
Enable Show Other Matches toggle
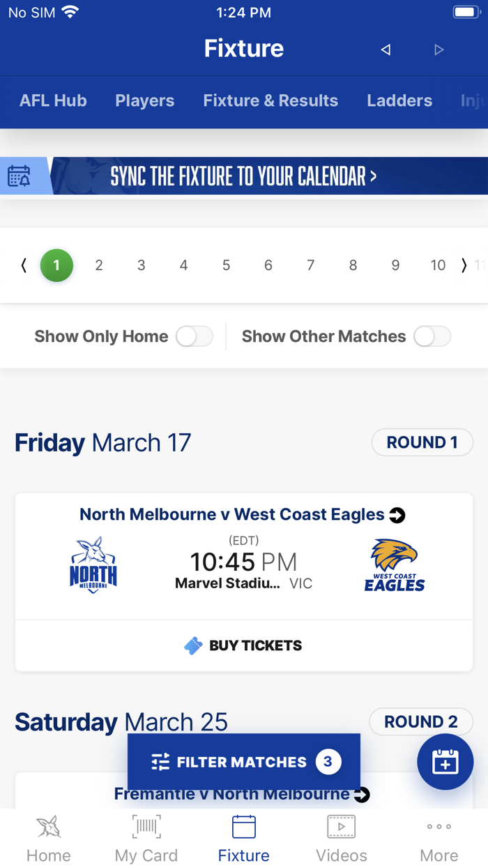[x=432, y=336]
